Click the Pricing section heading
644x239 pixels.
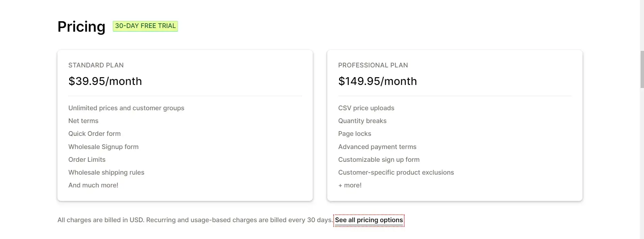point(81,27)
